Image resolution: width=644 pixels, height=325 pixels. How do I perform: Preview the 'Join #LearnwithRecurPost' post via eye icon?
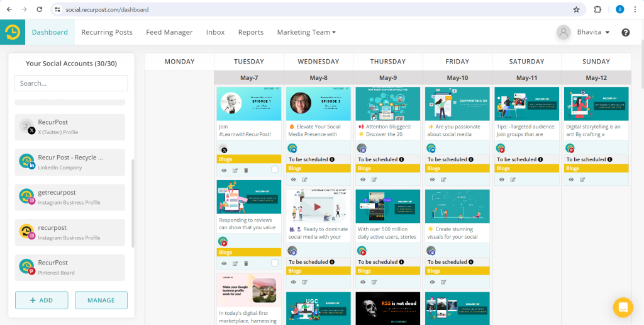coord(225,170)
